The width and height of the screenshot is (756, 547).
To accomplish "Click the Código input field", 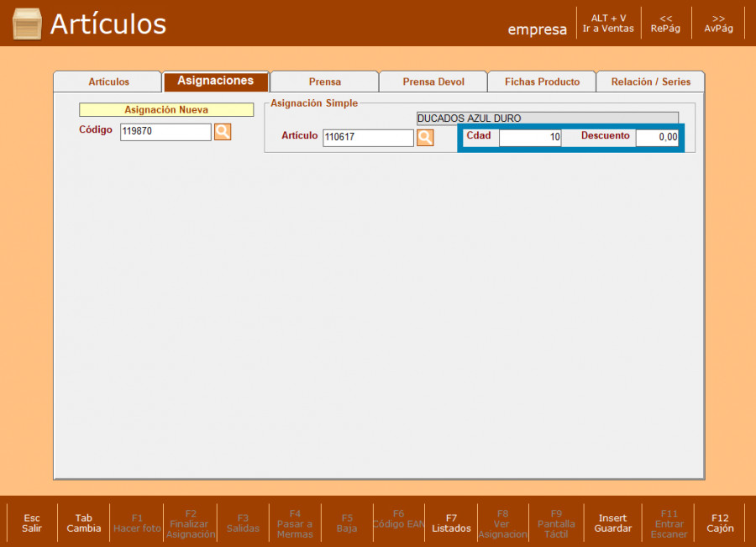I will coord(165,132).
